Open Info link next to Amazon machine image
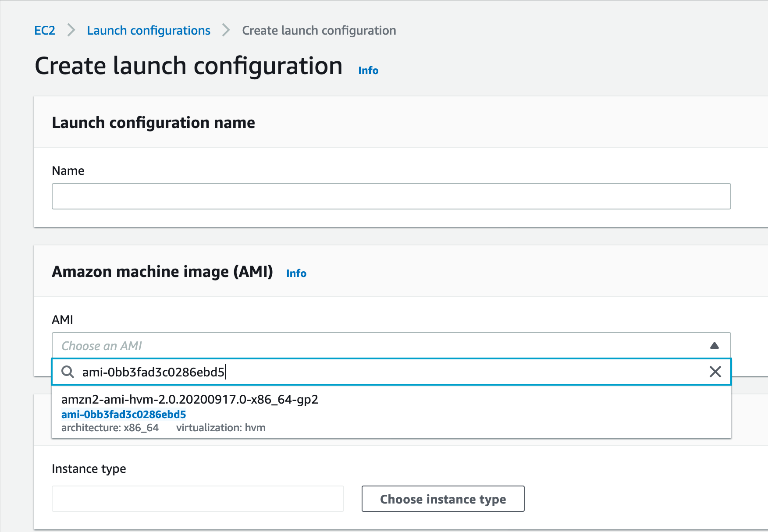 pos(296,273)
